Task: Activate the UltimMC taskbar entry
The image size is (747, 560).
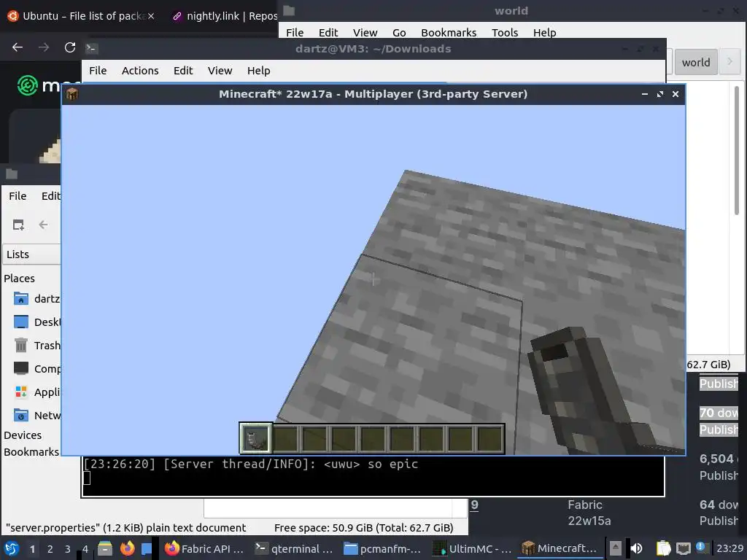Action: pos(473,548)
